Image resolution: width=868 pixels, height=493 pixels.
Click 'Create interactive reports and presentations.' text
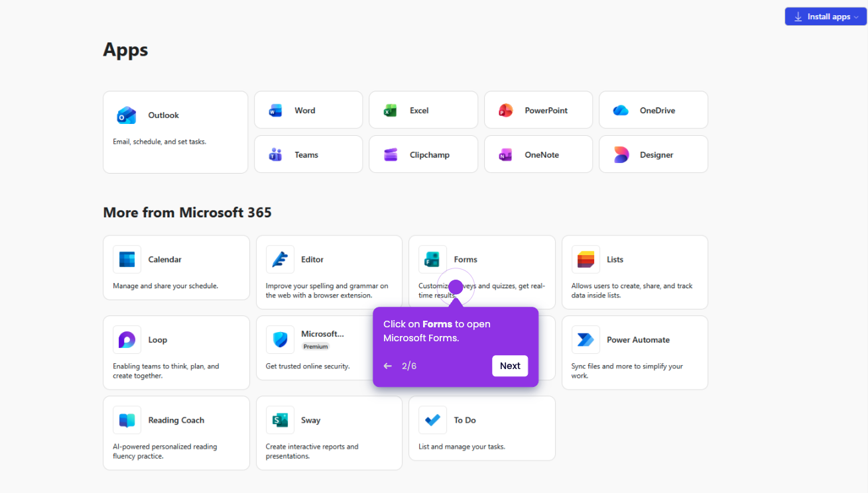point(312,451)
